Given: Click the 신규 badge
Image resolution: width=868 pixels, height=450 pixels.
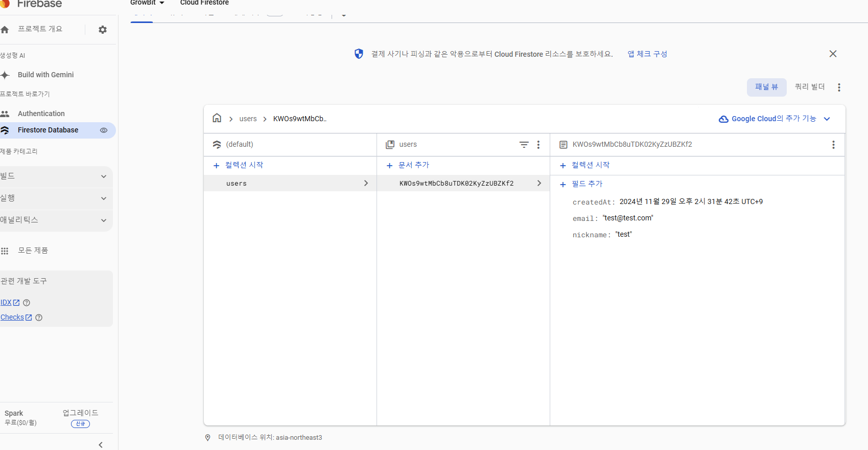Looking at the screenshot, I should pyautogui.click(x=80, y=424).
